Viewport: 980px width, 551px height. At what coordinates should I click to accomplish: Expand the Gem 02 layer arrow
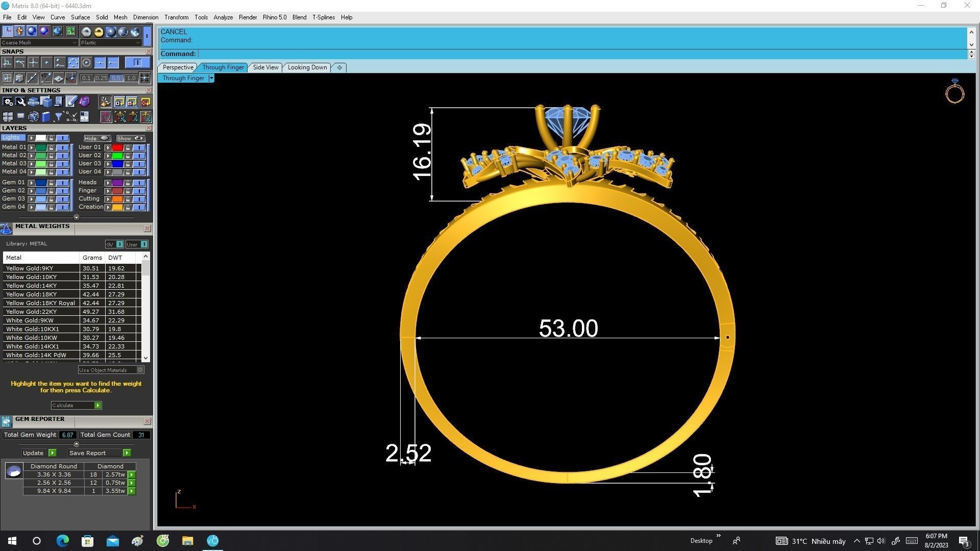point(31,191)
